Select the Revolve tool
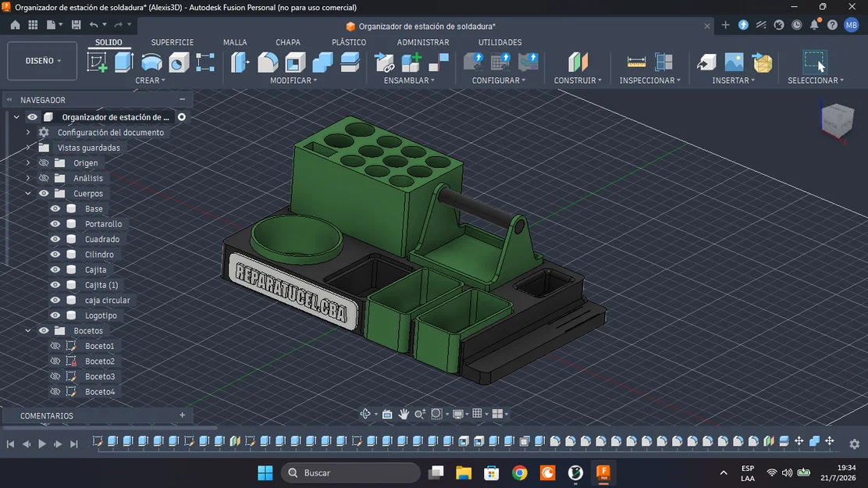Viewport: 868px width, 488px height. [x=151, y=62]
